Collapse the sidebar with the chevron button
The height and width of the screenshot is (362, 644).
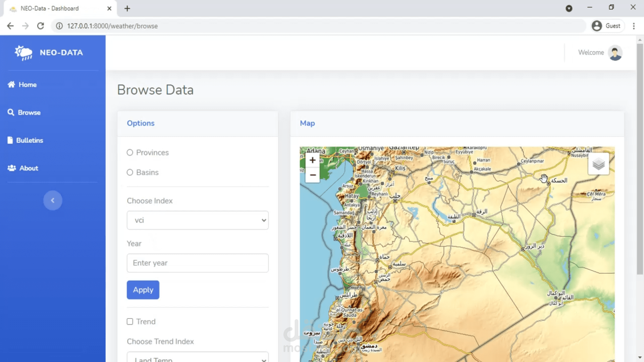[x=53, y=200]
